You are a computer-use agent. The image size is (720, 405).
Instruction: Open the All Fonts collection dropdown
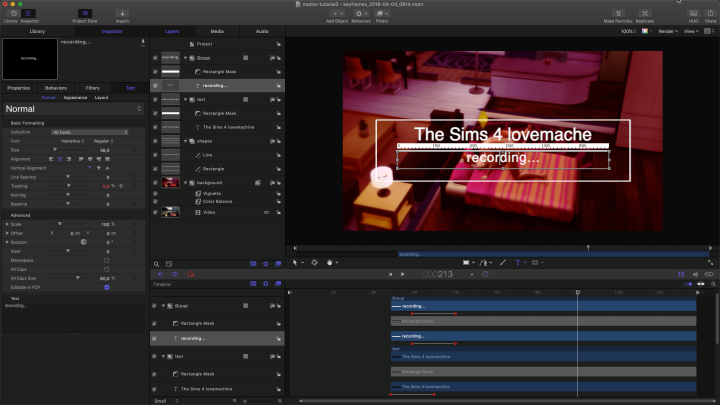click(90, 132)
